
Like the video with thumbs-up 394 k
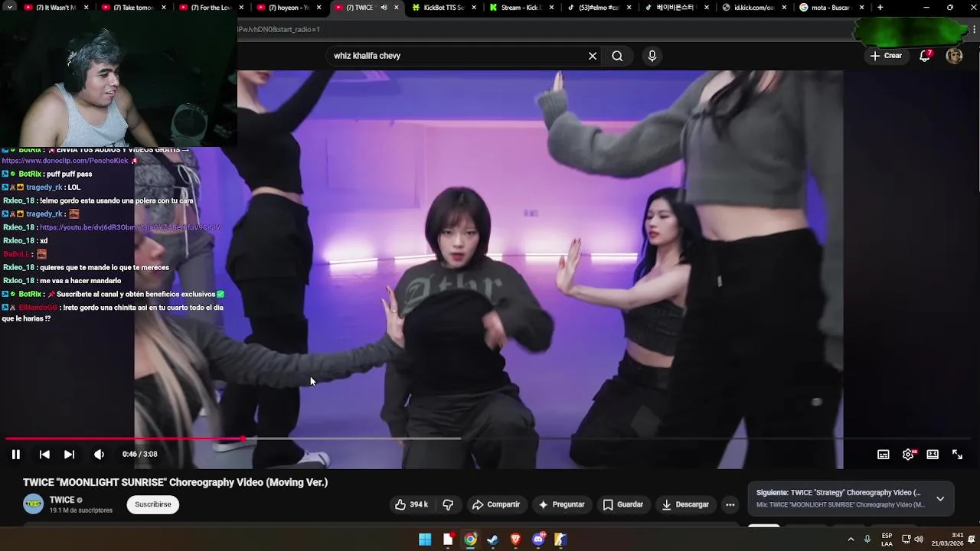[412, 504]
